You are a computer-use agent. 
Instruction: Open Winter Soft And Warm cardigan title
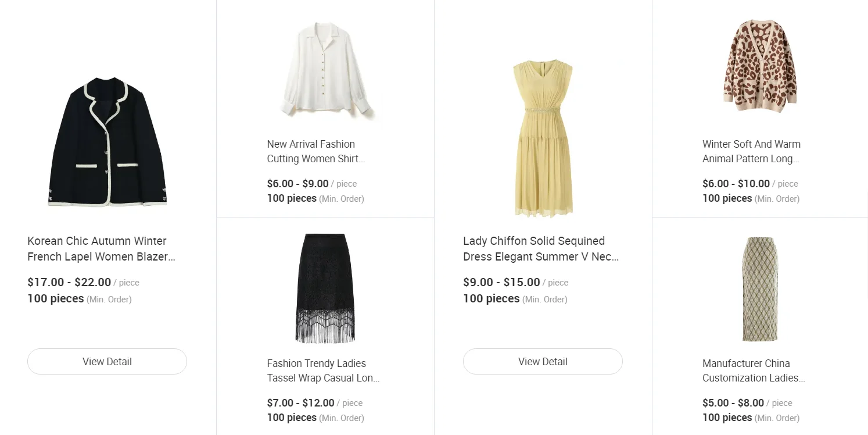[x=751, y=151]
